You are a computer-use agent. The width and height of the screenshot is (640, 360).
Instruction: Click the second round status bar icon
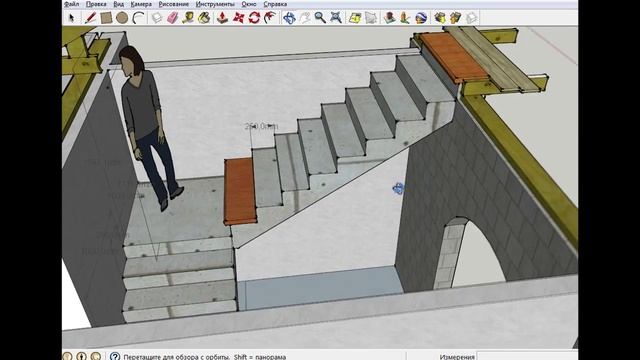click(x=82, y=356)
